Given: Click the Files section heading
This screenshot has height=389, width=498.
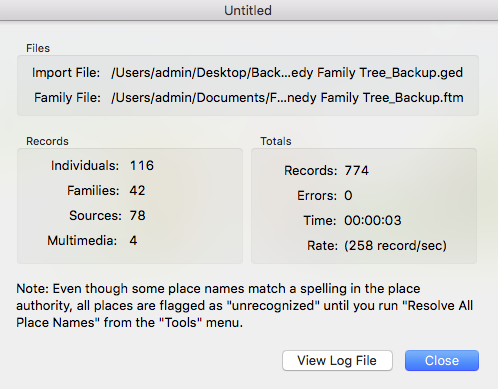Looking at the screenshot, I should (38, 48).
